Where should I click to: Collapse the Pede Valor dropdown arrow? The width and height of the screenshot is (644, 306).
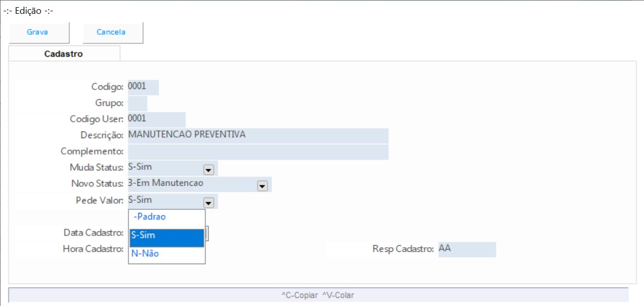pyautogui.click(x=209, y=202)
